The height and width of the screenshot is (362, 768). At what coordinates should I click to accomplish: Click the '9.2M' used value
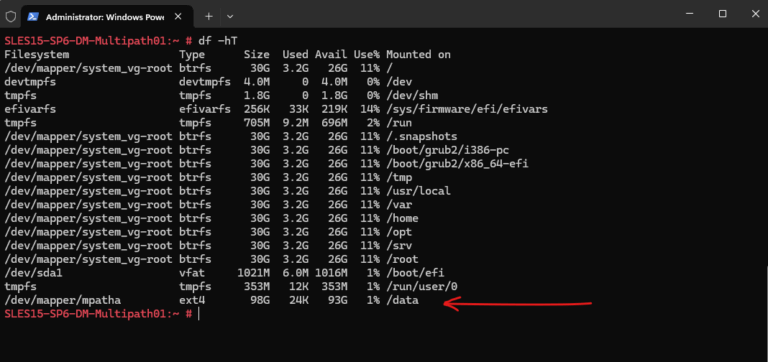(295, 123)
